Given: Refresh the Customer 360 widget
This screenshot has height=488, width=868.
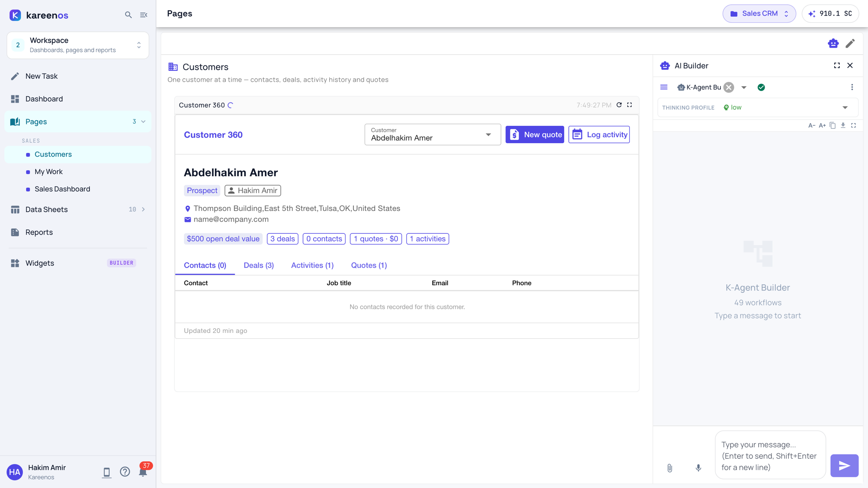Looking at the screenshot, I should click(x=619, y=105).
